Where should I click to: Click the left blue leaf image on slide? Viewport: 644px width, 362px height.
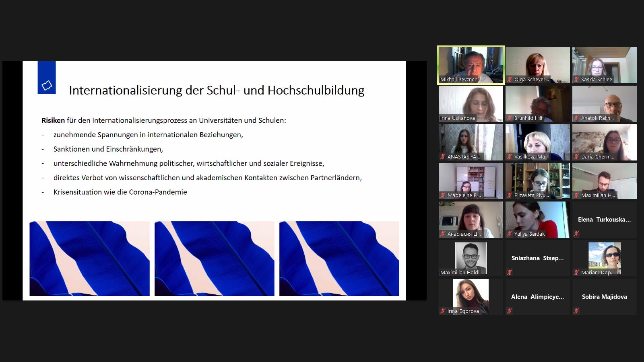click(89, 259)
